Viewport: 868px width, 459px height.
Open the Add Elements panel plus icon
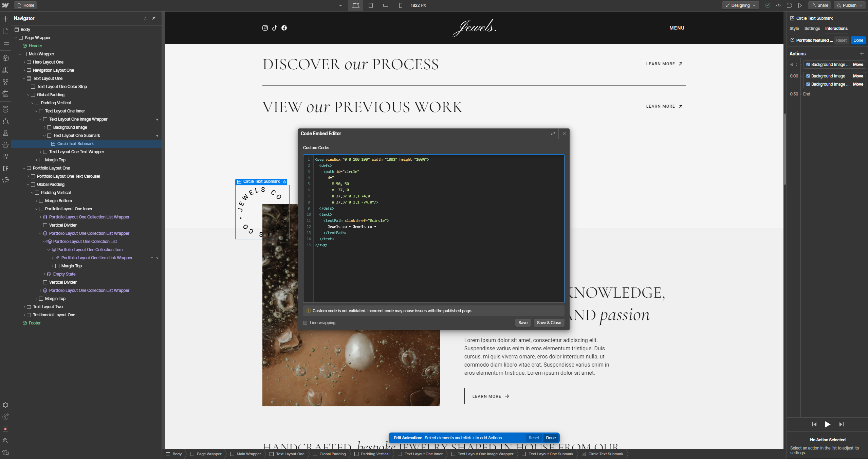coord(5,19)
